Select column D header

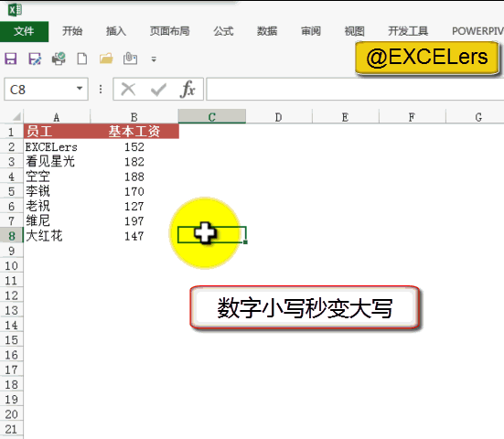coord(278,117)
